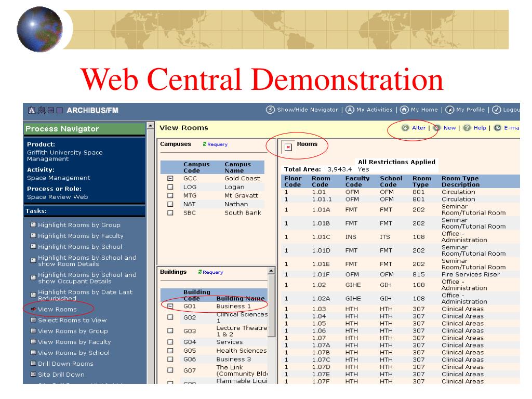Screen dimensions: 532x399
Task: Click the icon beside Site Drill Down
Action: (33, 374)
